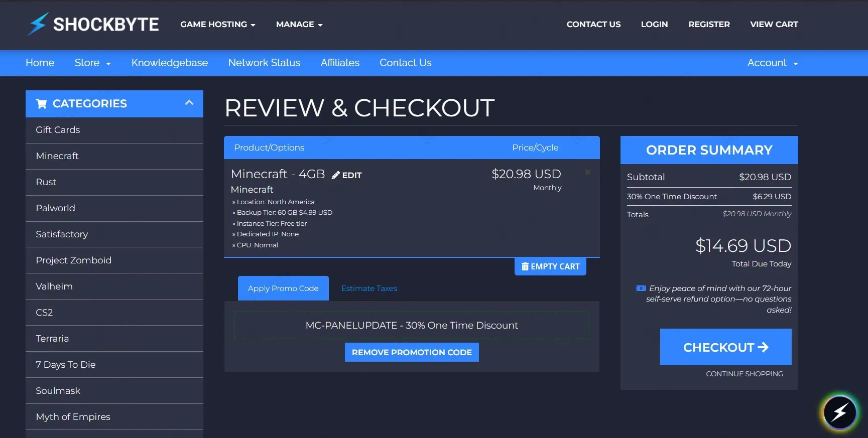Click the shopping cart icon in Categories
This screenshot has width=868, height=438.
(41, 104)
